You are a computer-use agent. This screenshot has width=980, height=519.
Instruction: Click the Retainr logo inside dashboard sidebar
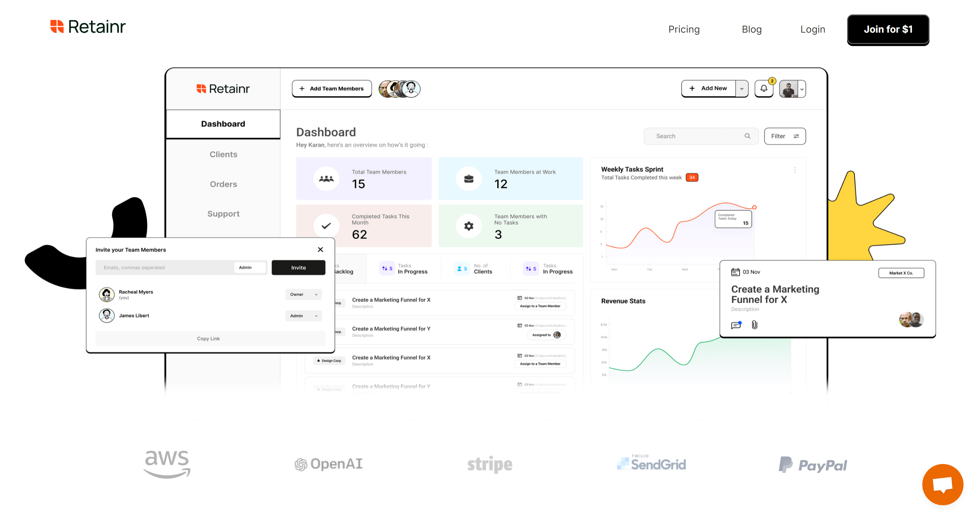point(223,89)
